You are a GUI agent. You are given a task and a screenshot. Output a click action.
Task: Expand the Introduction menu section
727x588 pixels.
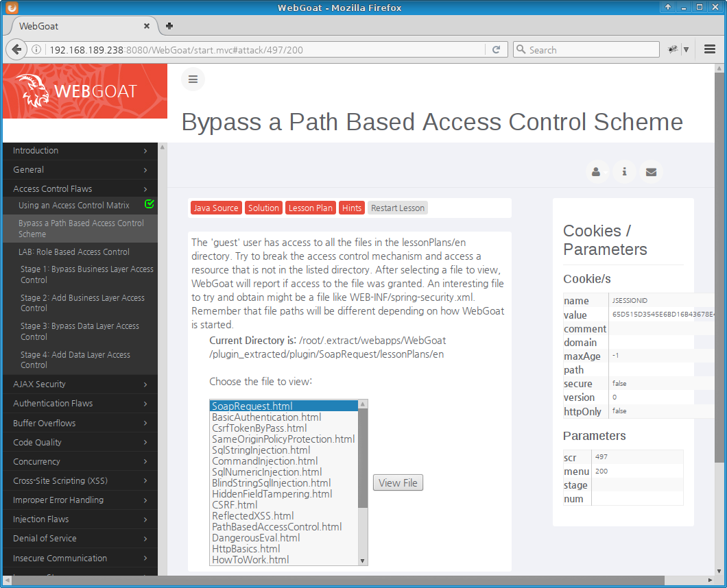coord(80,151)
